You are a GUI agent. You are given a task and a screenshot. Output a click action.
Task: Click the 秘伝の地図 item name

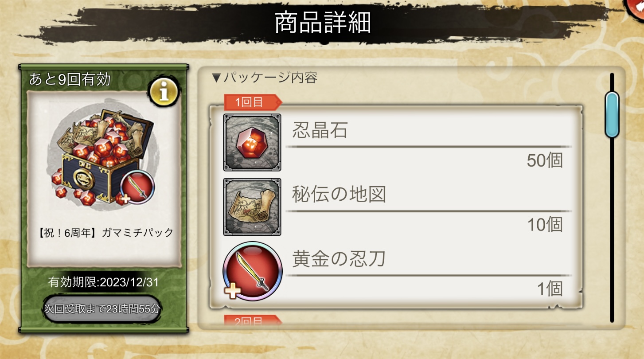[339, 195]
